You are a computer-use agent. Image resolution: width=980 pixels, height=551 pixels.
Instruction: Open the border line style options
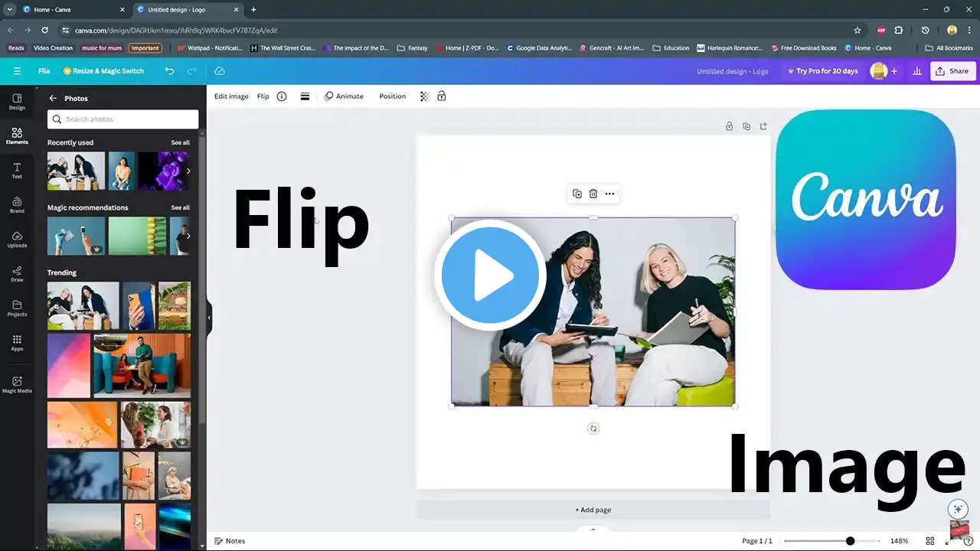(305, 96)
